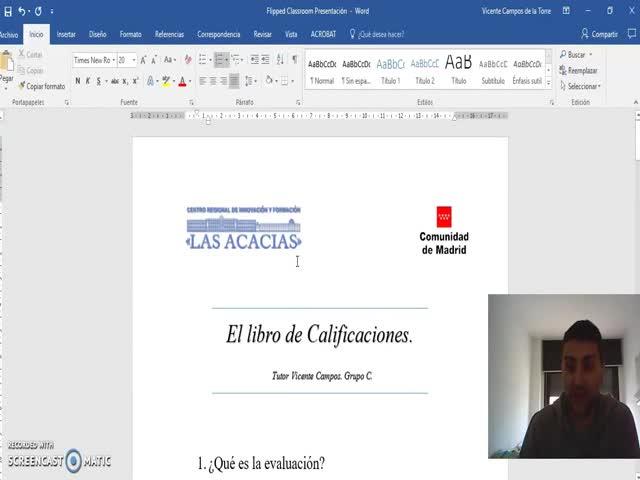The image size is (640, 480).
Task: Open the Referencias tab
Action: (x=169, y=33)
